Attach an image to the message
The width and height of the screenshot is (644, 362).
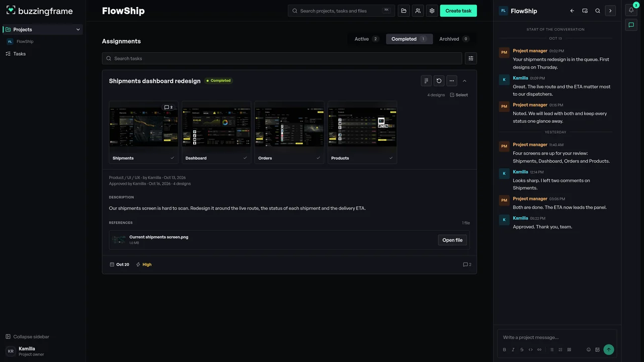(597, 349)
